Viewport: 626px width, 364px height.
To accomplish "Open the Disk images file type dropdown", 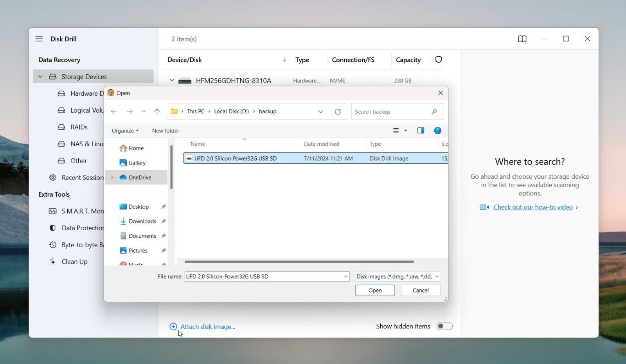I will [397, 276].
